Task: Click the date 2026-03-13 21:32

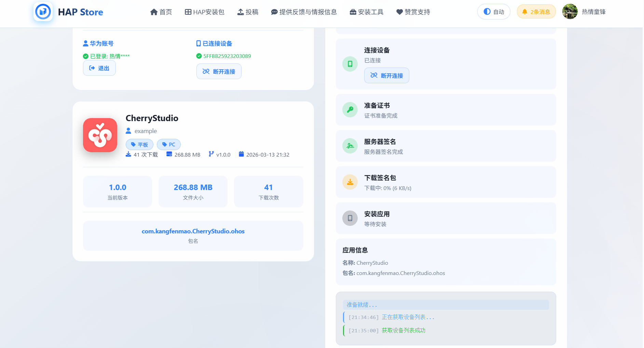Action: pyautogui.click(x=268, y=155)
